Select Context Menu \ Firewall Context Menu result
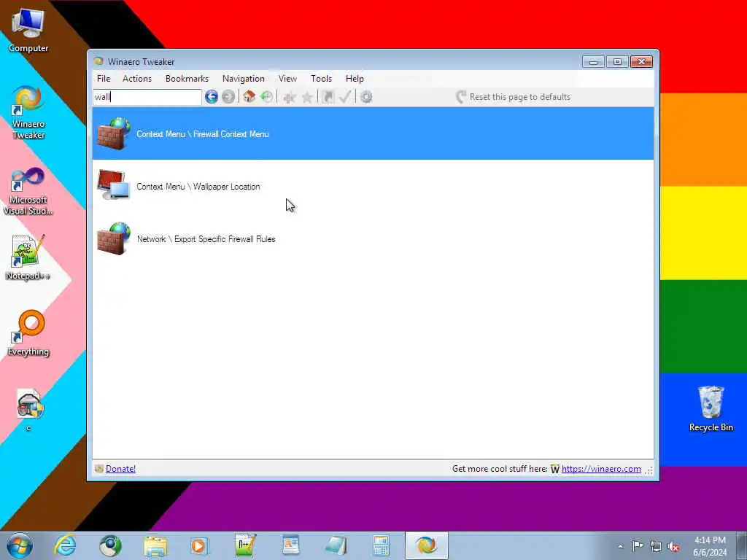The height and width of the screenshot is (560, 747). click(373, 134)
